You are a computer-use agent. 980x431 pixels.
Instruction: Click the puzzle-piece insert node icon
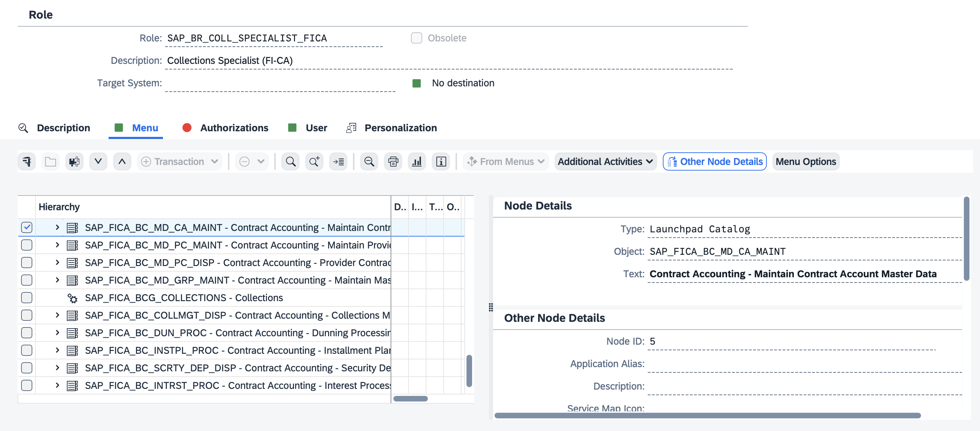(74, 161)
